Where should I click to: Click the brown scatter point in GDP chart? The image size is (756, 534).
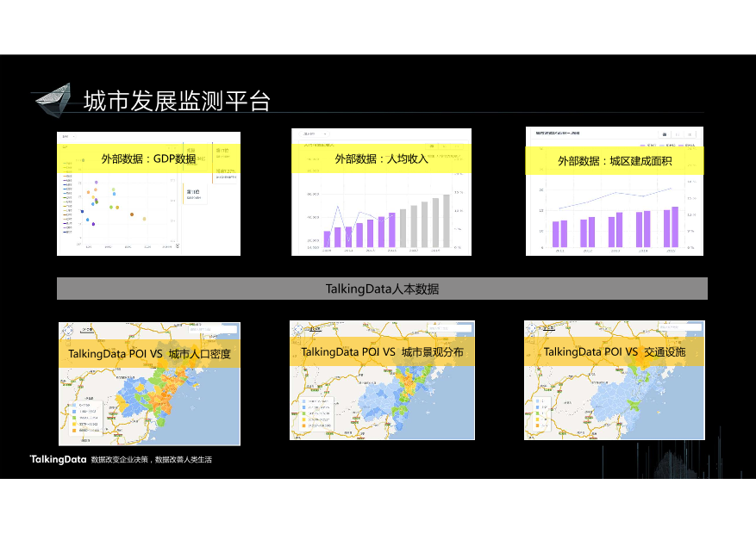[x=132, y=214]
